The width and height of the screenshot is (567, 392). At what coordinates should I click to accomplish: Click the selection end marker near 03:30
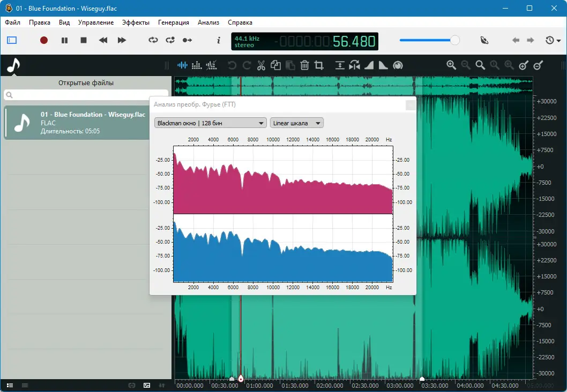pos(422,379)
